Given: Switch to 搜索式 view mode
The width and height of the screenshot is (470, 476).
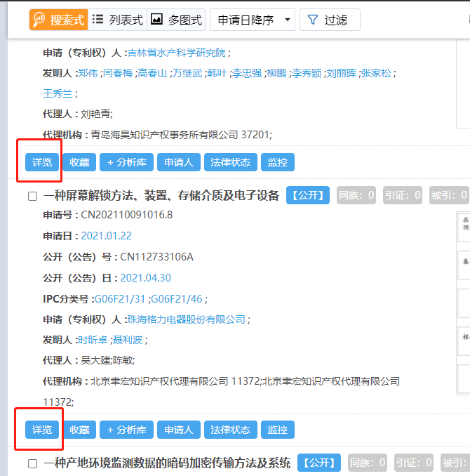Looking at the screenshot, I should [x=58, y=20].
